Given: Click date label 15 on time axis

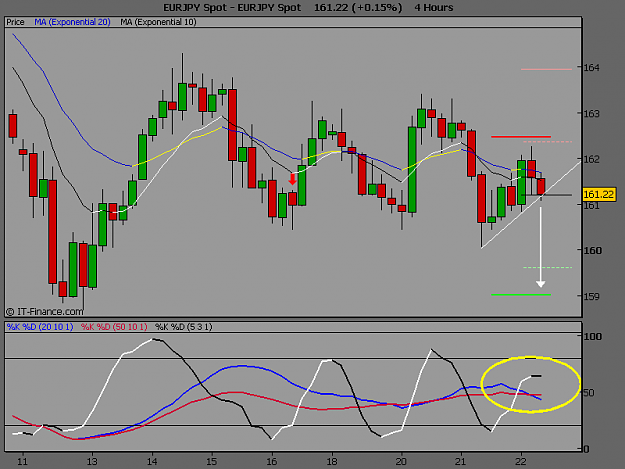Looking at the screenshot, I should point(212,462).
